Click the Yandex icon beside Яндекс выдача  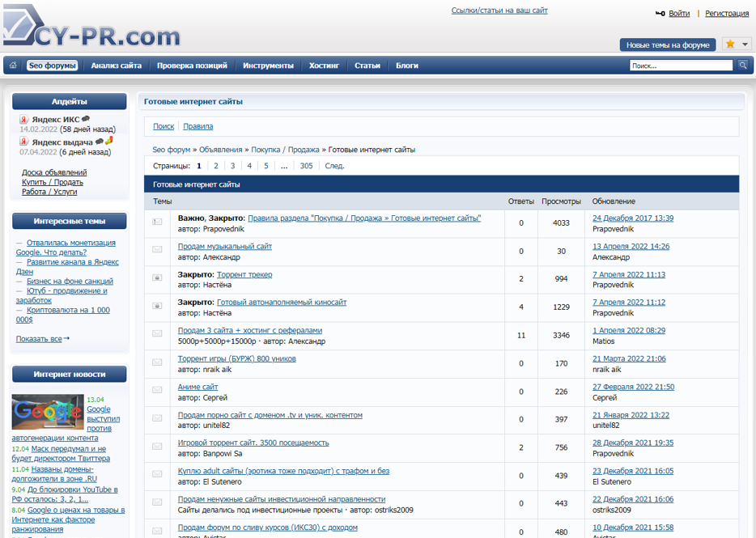(x=23, y=142)
